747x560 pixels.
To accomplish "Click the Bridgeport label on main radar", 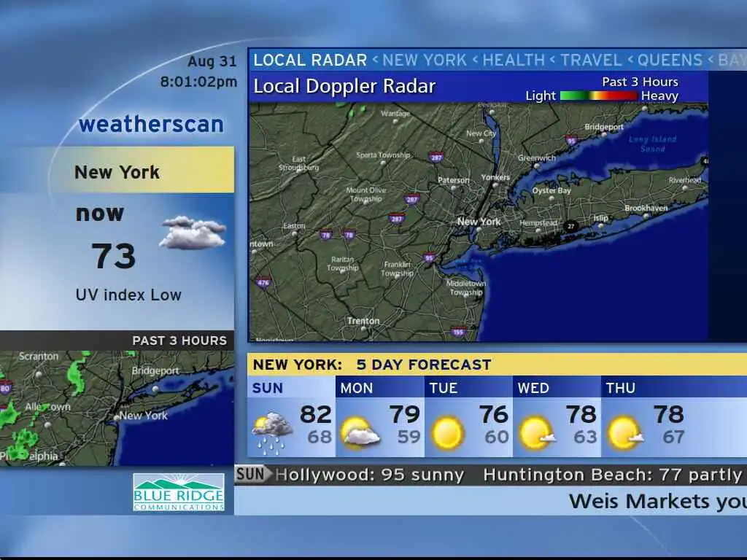I will click(604, 127).
